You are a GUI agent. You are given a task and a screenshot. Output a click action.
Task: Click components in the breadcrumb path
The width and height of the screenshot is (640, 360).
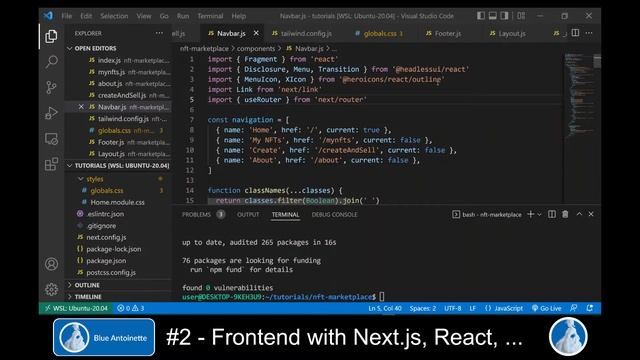click(x=256, y=49)
